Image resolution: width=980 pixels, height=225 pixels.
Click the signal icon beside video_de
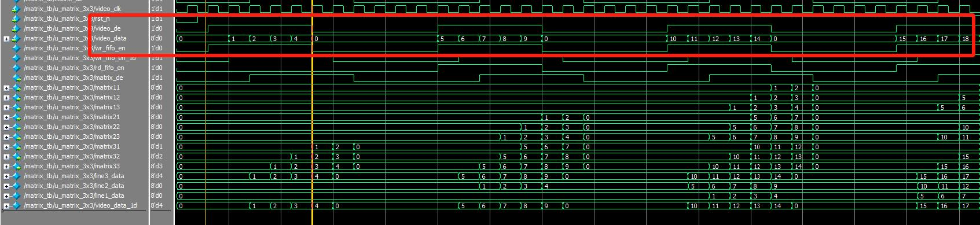16,29
